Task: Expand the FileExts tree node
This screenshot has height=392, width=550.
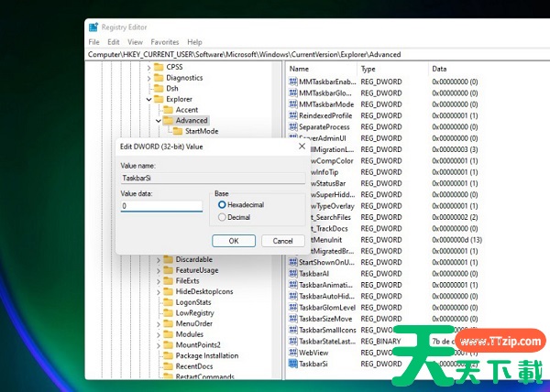Action: pos(159,281)
